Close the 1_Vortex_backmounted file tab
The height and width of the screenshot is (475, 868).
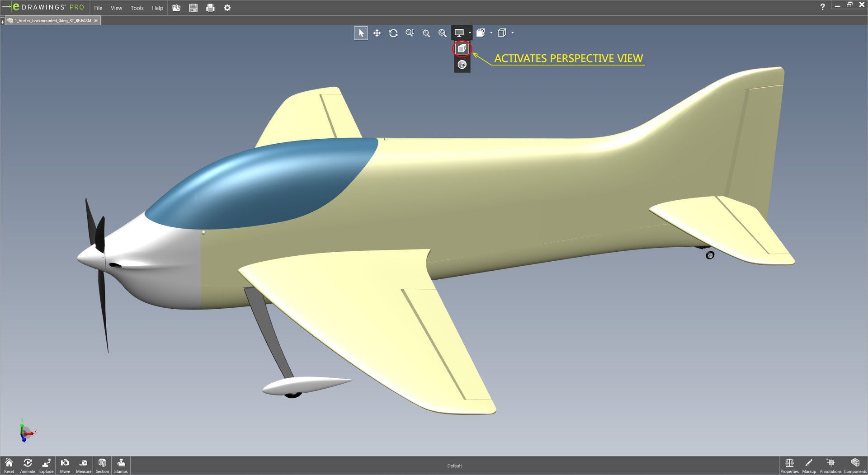[x=96, y=20]
